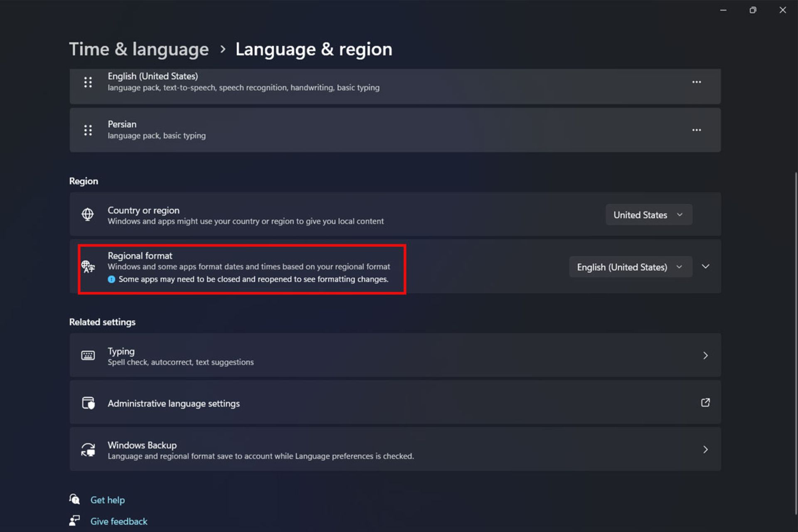
Task: Click the drag handle for Persian language
Action: tap(88, 130)
